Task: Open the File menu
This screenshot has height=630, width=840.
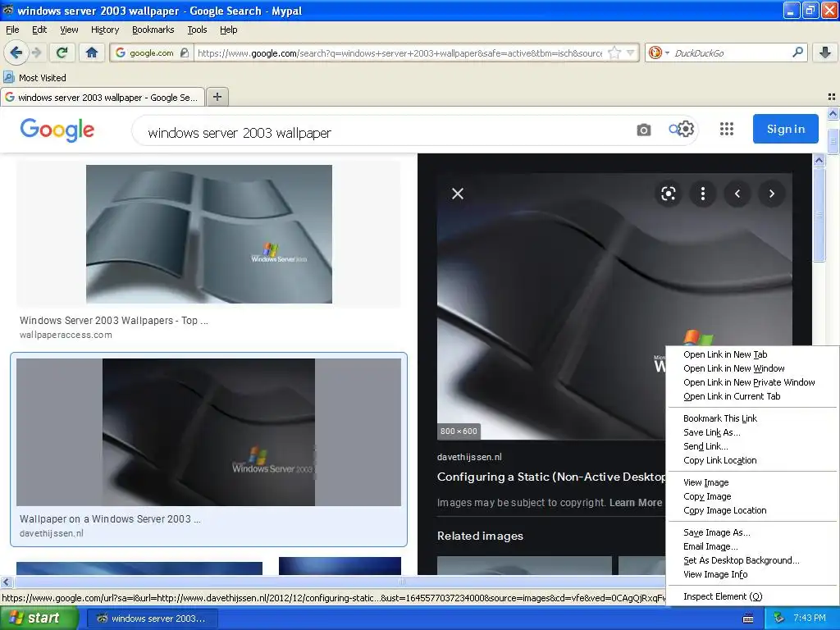Action: tap(12, 30)
